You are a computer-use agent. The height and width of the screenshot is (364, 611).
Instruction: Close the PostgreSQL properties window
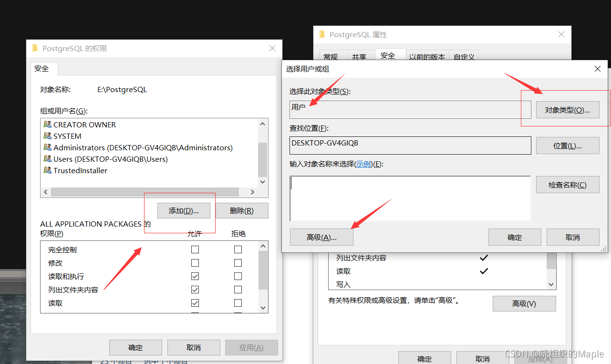coord(561,34)
